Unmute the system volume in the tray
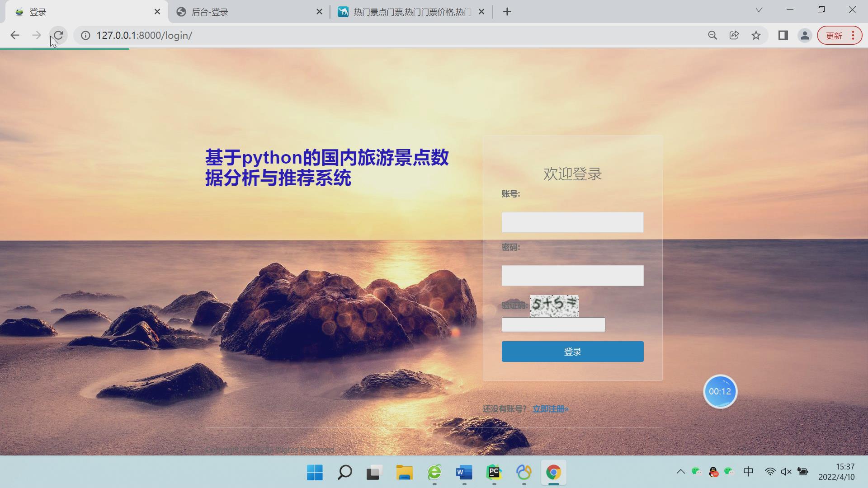 [786, 471]
